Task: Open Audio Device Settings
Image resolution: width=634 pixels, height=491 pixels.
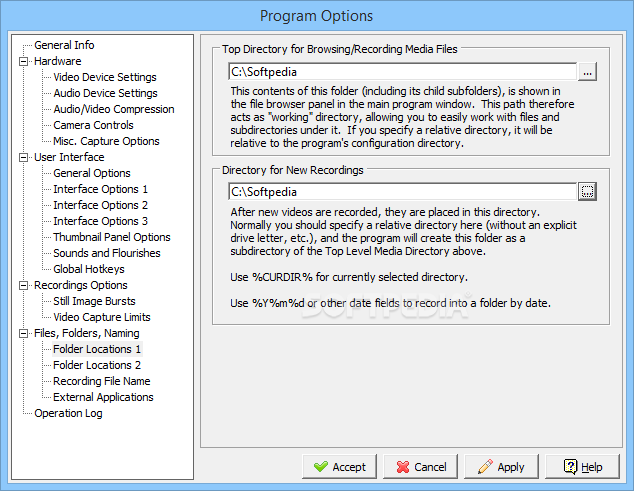Action: (105, 93)
